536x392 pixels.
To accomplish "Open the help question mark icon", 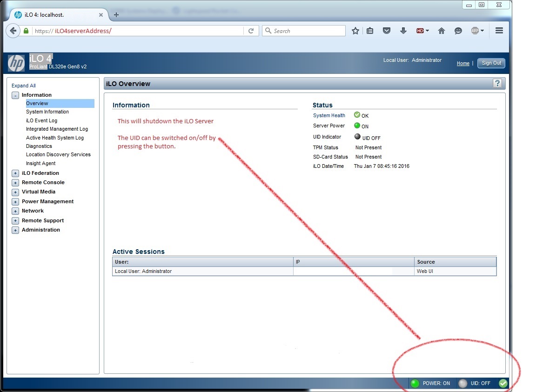I will pos(497,83).
